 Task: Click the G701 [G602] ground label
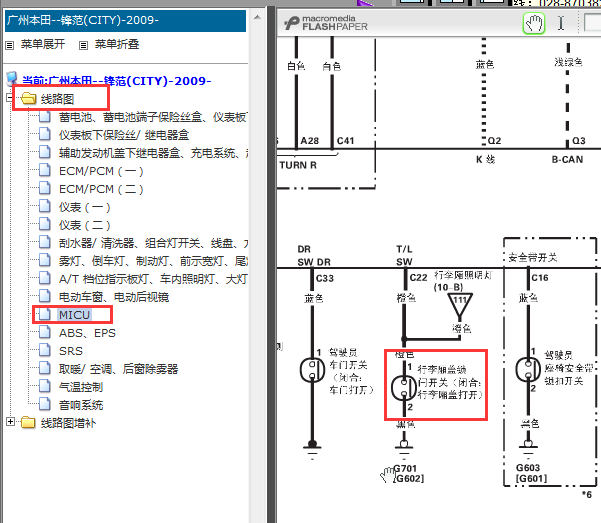[409, 473]
